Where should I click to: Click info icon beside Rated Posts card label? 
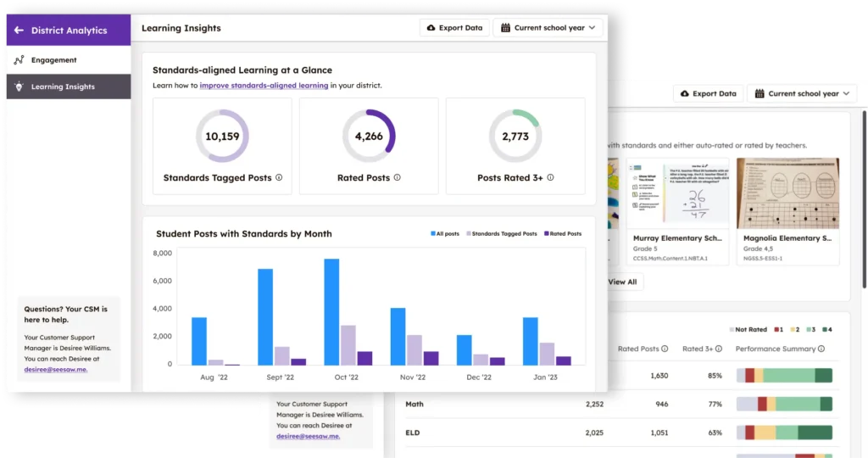(397, 178)
